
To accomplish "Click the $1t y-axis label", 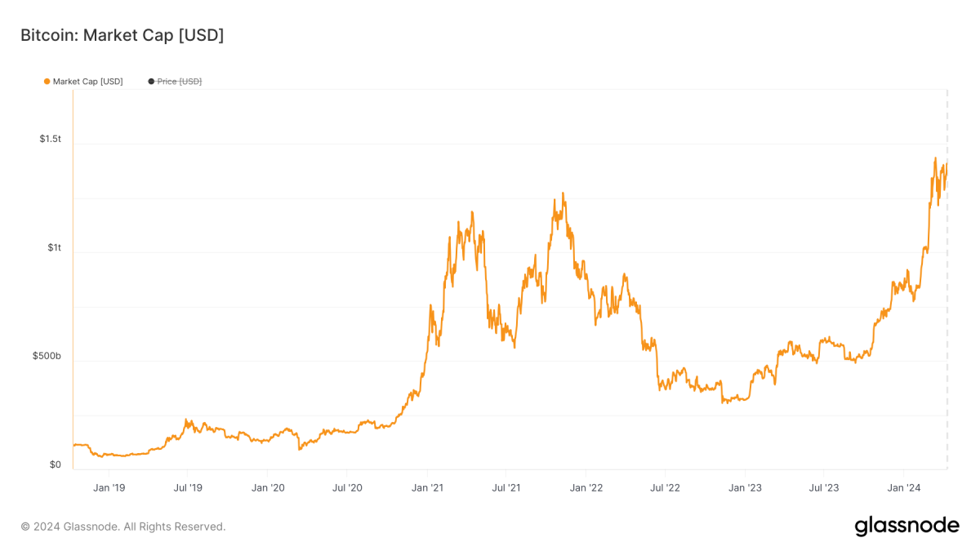I will [54, 247].
